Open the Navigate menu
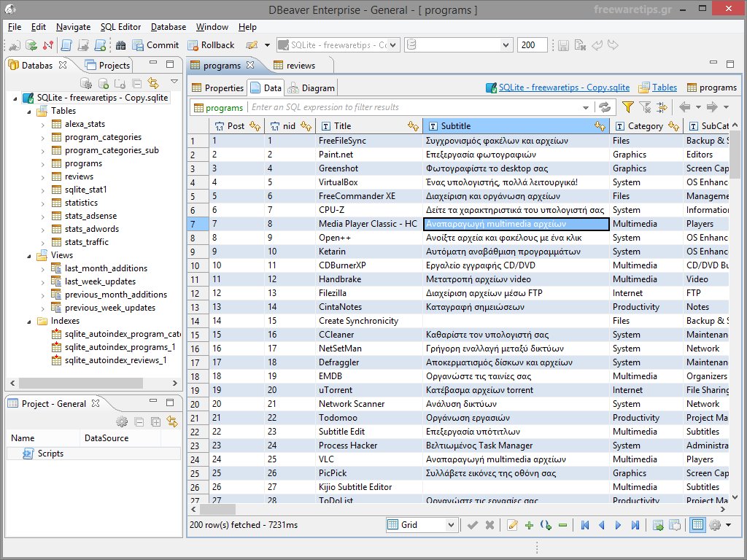 (73, 27)
